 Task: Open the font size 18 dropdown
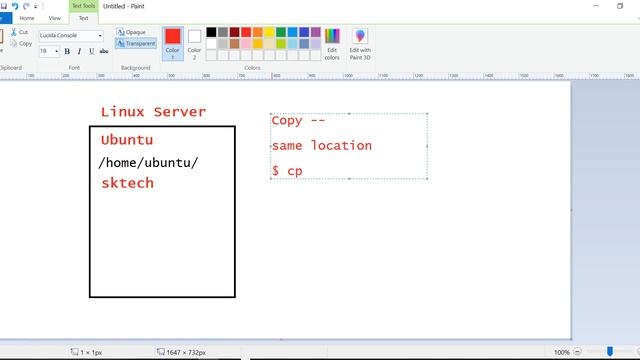click(x=56, y=51)
